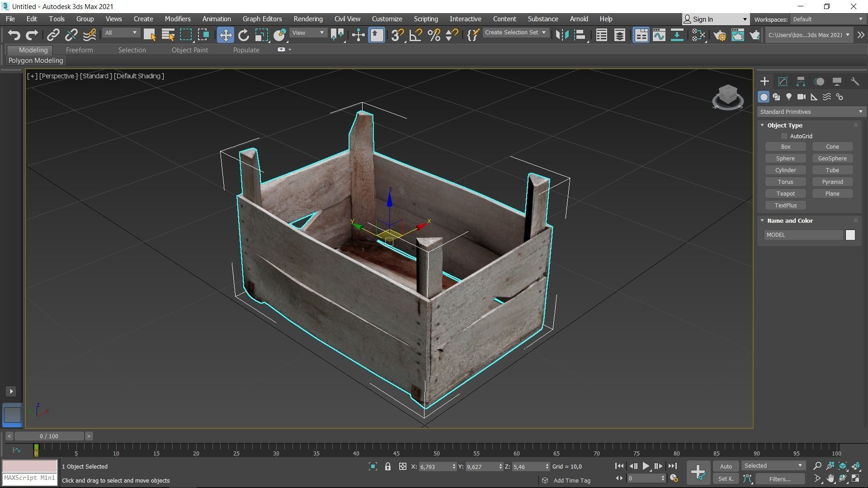
Task: Open the Rendering menu
Action: tap(308, 19)
